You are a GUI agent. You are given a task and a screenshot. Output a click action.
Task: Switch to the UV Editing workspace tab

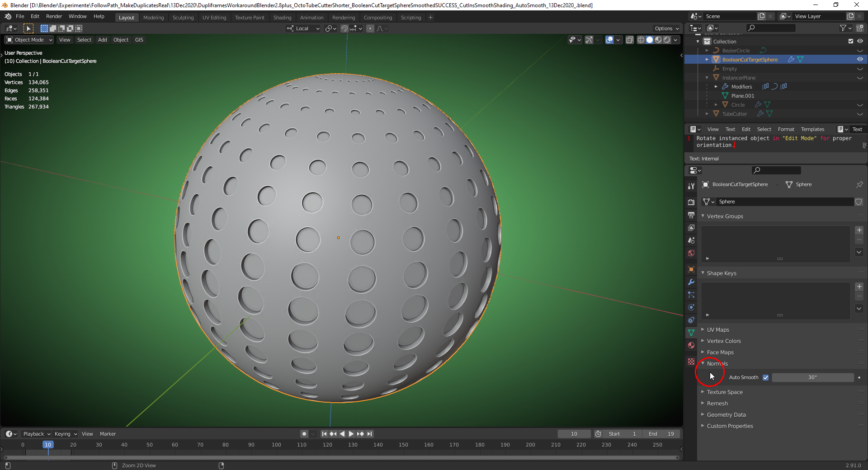pyautogui.click(x=214, y=18)
